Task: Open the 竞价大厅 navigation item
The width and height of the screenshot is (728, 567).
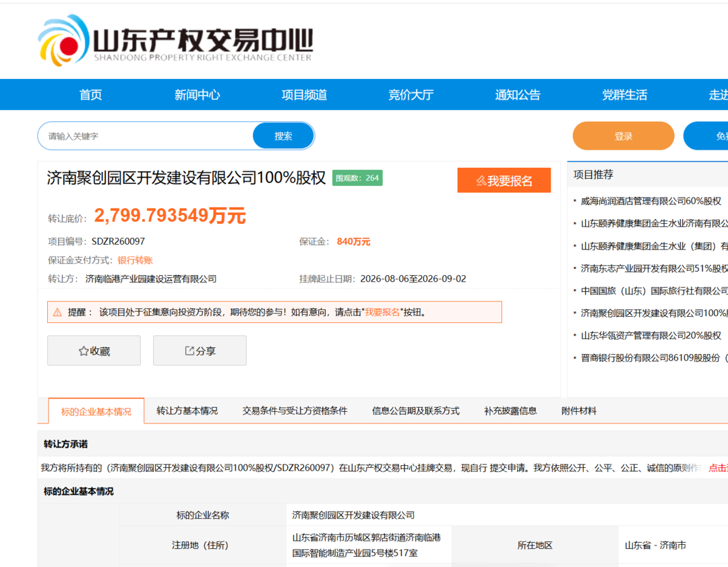Action: [411, 95]
